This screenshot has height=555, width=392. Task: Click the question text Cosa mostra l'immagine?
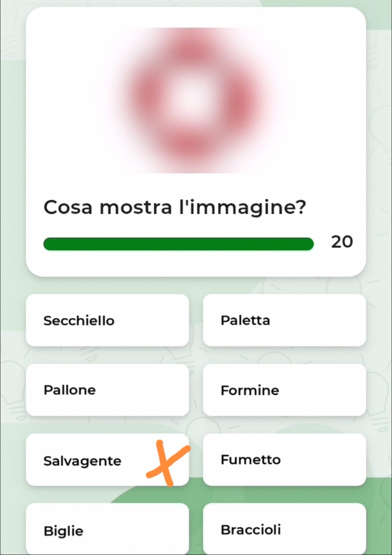(x=175, y=208)
